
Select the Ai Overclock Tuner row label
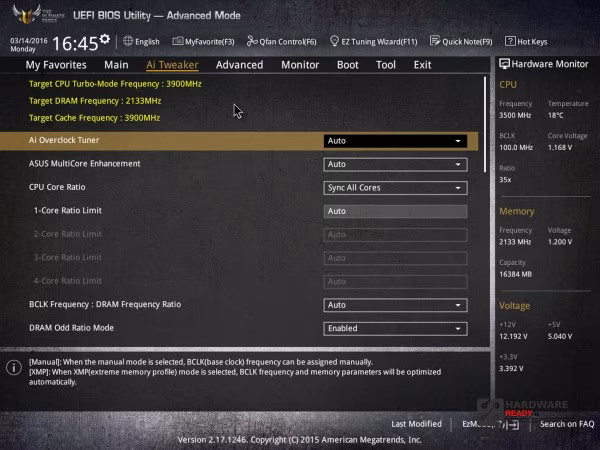tap(64, 140)
